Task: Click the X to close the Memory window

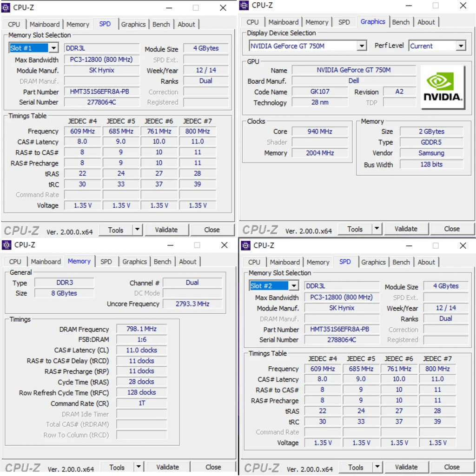Action: [x=225, y=245]
